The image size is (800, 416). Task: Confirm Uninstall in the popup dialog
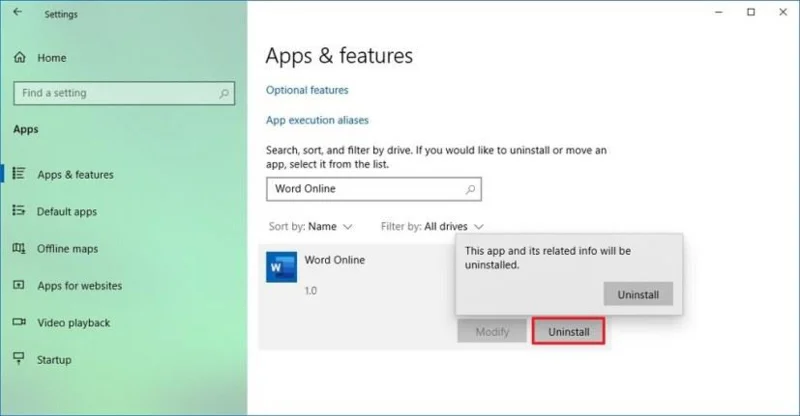pos(638,295)
